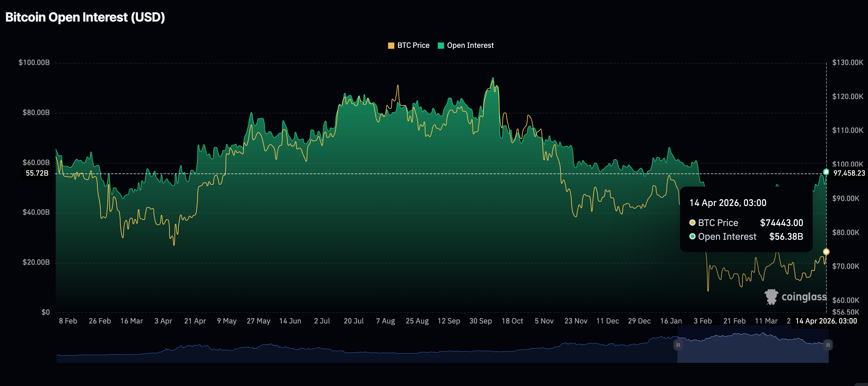Click the 14 Apr 2026 x-axis date label
Viewport: 868px width, 386px height.
click(x=826, y=321)
